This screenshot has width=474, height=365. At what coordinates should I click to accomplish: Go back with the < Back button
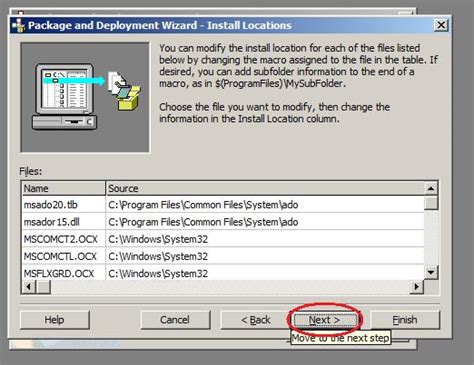[x=255, y=320]
